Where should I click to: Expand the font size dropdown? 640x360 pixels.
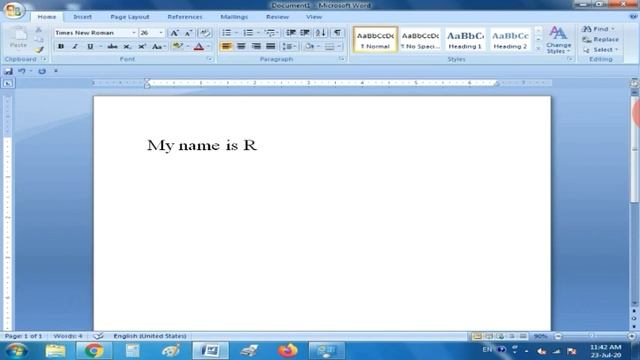tap(161, 33)
